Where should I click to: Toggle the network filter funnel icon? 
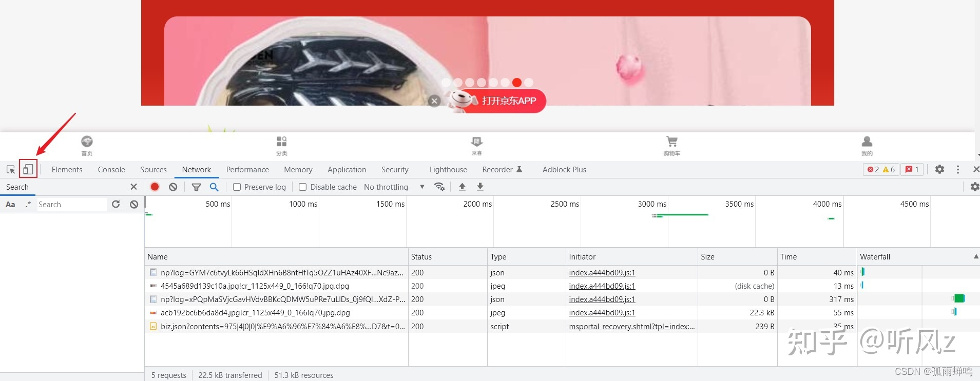click(x=196, y=187)
